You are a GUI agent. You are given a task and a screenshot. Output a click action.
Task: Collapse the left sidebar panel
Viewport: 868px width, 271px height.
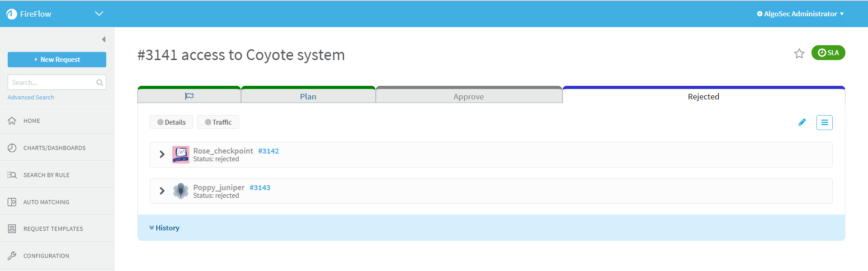click(x=104, y=40)
